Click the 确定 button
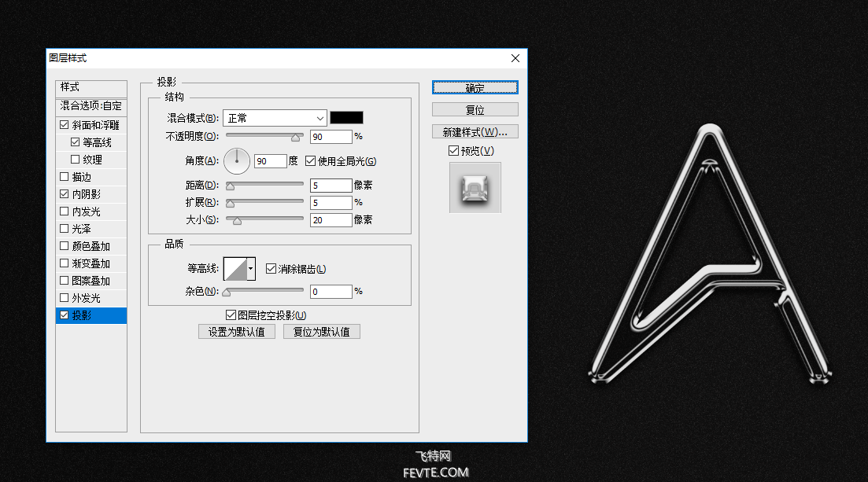This screenshot has height=482, width=868. point(475,87)
